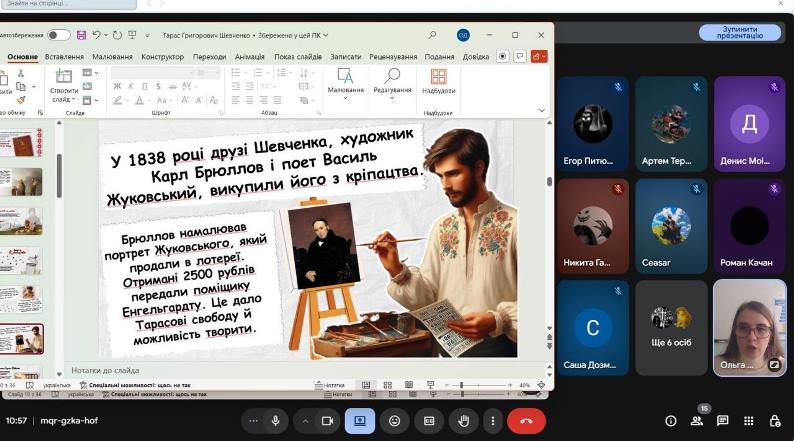Click the red Share button
This screenshot has width=794, height=441.
tap(539, 56)
